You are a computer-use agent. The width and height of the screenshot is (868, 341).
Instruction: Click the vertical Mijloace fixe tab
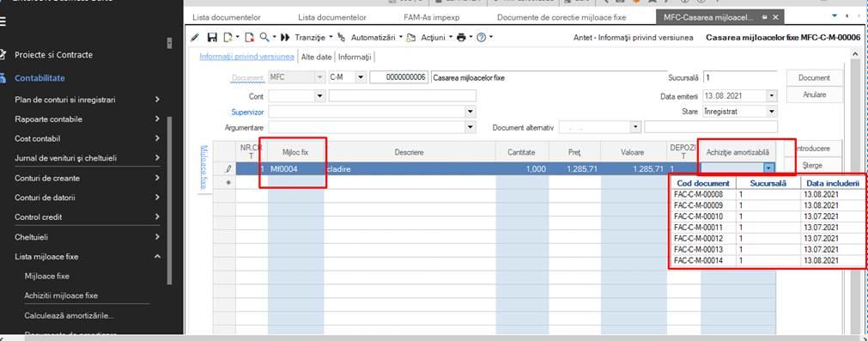point(203,167)
